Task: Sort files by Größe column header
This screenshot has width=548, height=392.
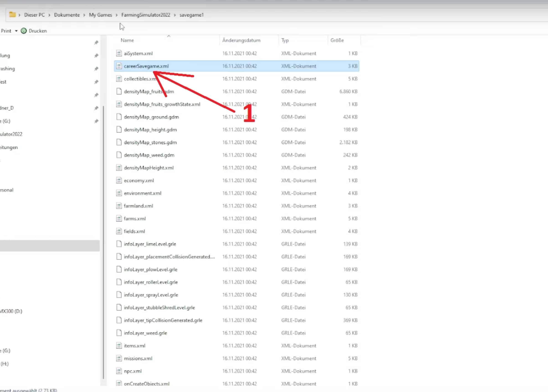Action: pos(337,40)
